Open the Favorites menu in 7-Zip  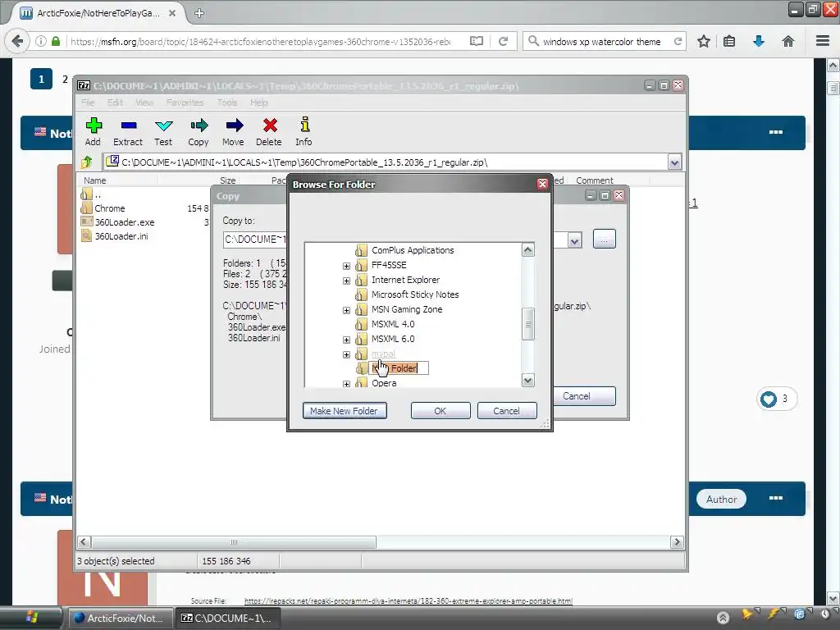pos(185,103)
